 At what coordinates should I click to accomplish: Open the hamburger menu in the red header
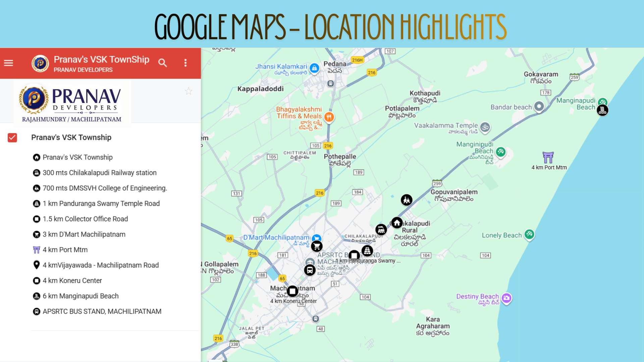click(x=9, y=63)
